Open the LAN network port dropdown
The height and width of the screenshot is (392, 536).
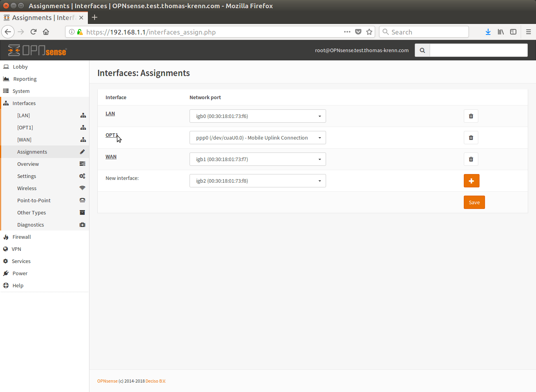point(257,116)
